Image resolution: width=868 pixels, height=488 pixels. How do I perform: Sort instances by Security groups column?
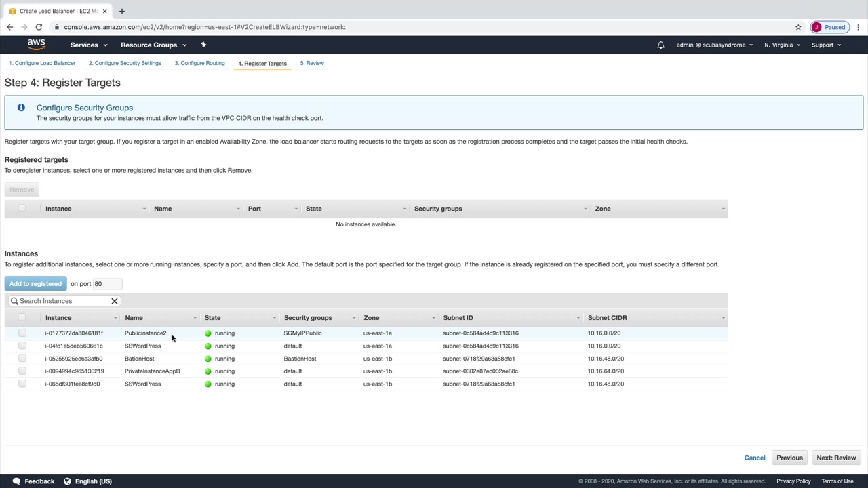click(x=319, y=317)
